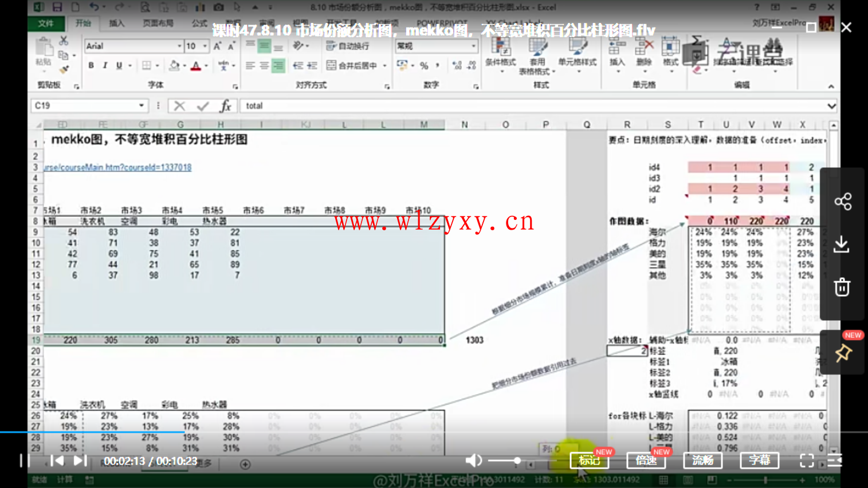Viewport: 868px width, 488px height.
Task: Click the cell borders icon
Action: (147, 66)
